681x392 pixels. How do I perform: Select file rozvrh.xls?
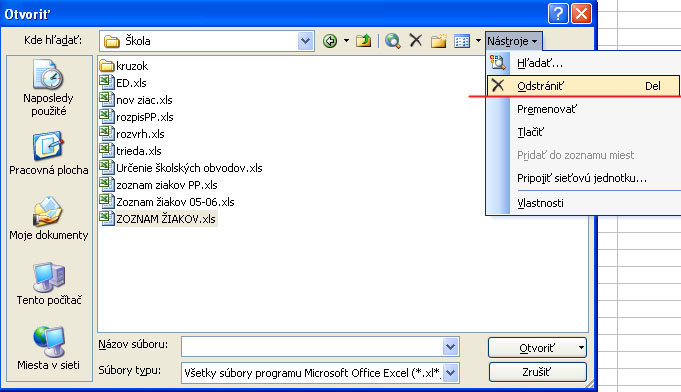[x=132, y=134]
